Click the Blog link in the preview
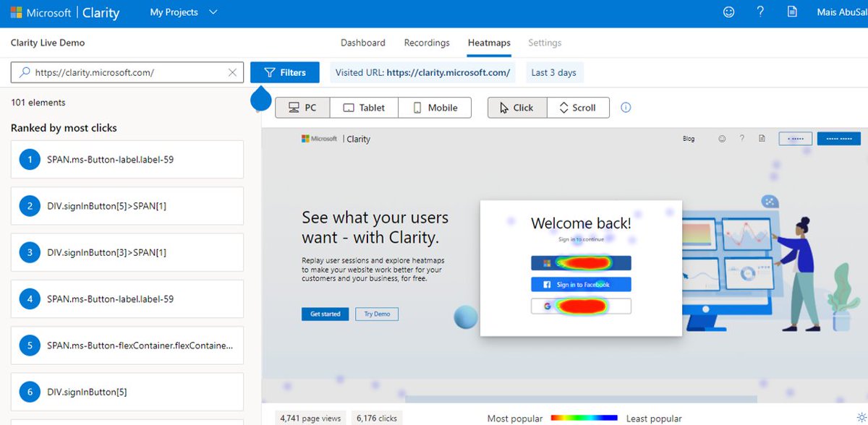The image size is (868, 425). point(689,139)
